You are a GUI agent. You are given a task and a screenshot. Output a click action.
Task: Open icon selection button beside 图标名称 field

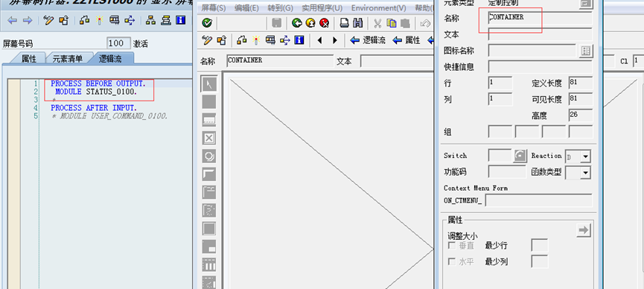tap(585, 51)
